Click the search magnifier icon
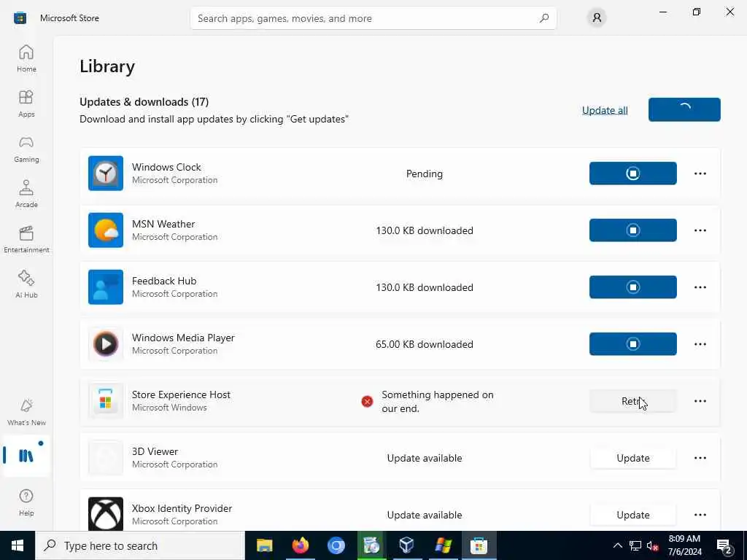The height and width of the screenshot is (560, 747). click(544, 18)
